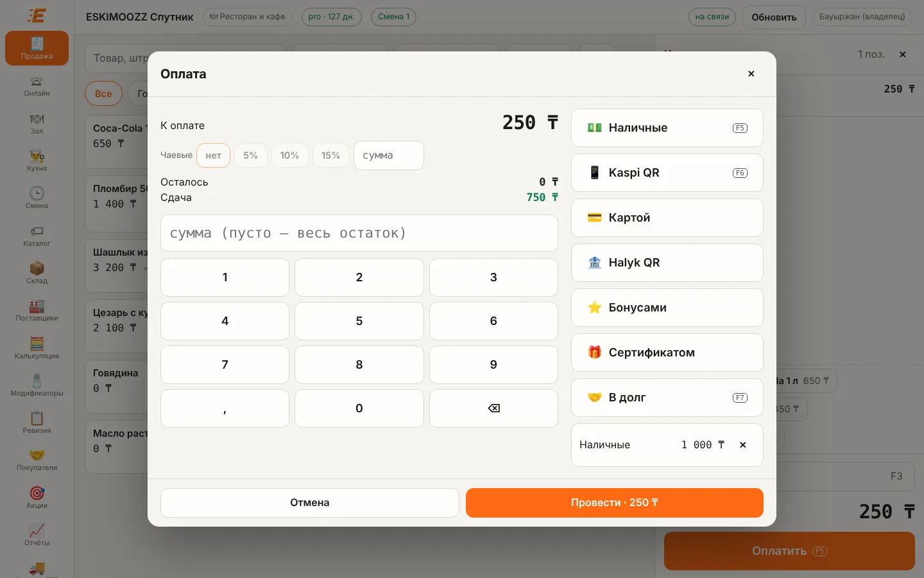Click Провести · 250 ₸ button
This screenshot has width=924, height=578.
point(614,503)
